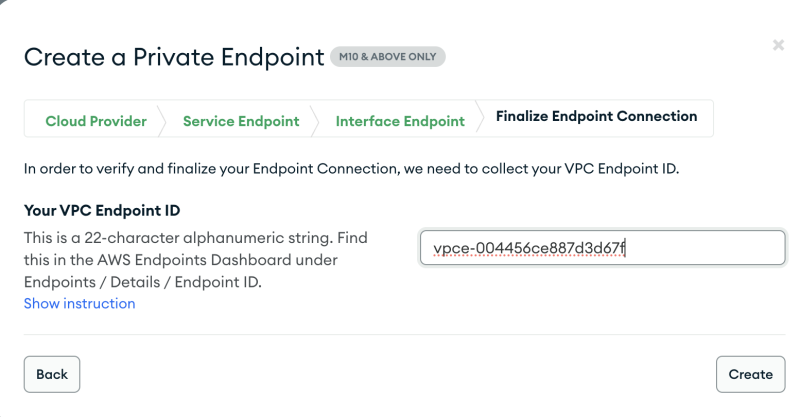
Task: Click the M10 & ABOVE ONLY badge
Action: (388, 57)
